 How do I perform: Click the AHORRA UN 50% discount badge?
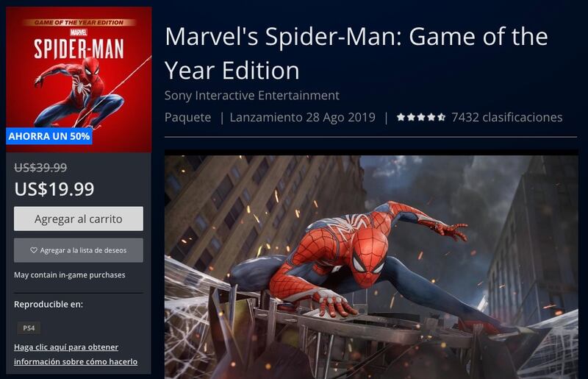[49, 136]
